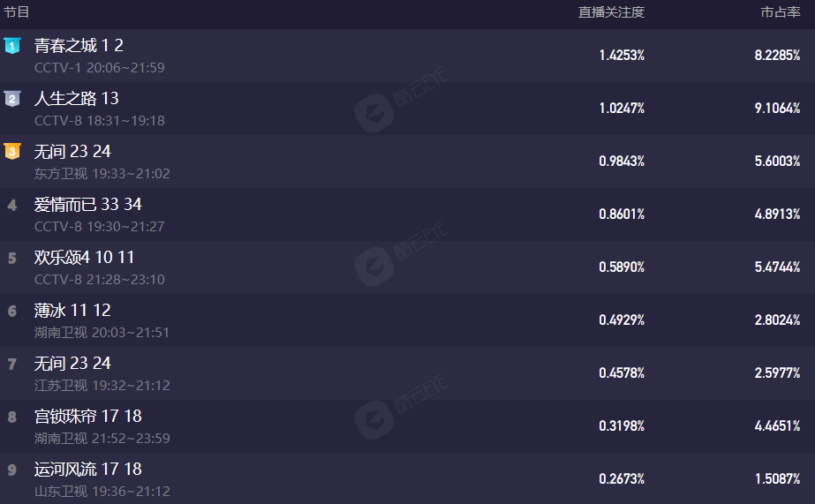The width and height of the screenshot is (815, 504).
Task: Open program 宫锁珠帘 17 18
Action: (x=87, y=417)
